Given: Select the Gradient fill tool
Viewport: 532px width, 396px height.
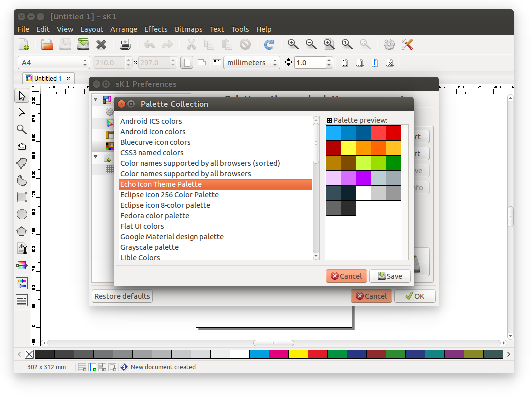Looking at the screenshot, I should (x=22, y=265).
